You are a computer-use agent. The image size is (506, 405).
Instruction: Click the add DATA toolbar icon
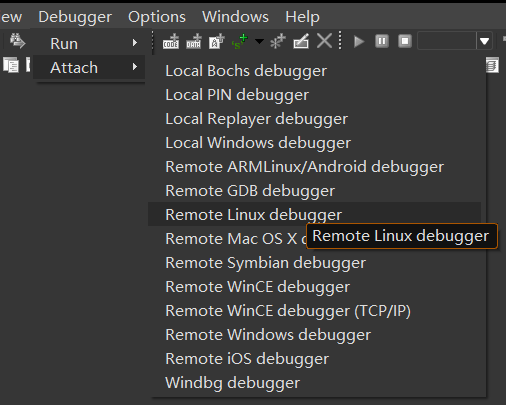tap(194, 41)
